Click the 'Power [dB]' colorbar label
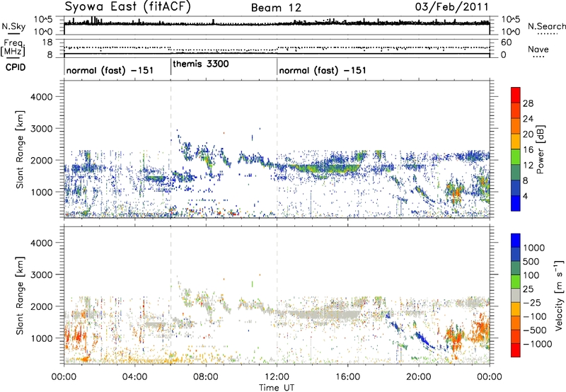Image resolution: width=566 pixels, height=392 pixels. 541,149
